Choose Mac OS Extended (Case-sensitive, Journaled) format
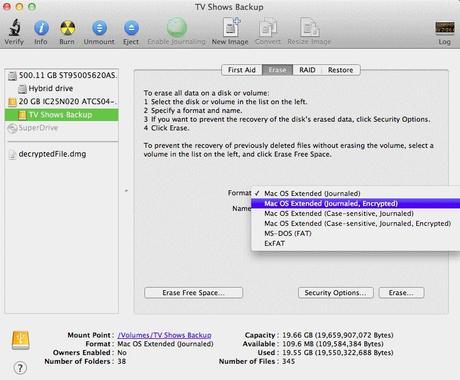460x380 pixels. coord(355,213)
